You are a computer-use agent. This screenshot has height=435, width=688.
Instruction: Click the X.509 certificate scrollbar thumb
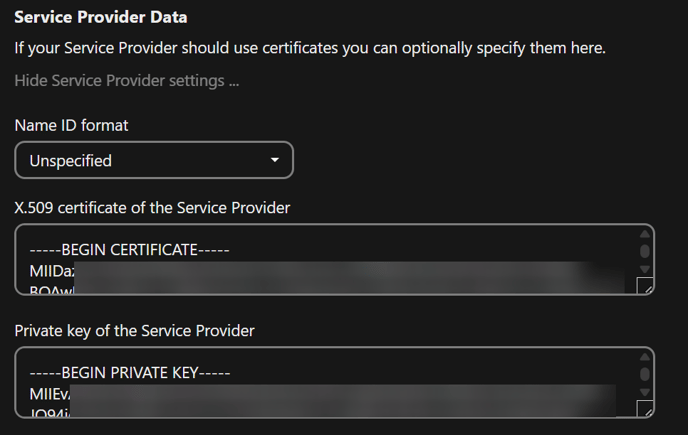pos(645,251)
